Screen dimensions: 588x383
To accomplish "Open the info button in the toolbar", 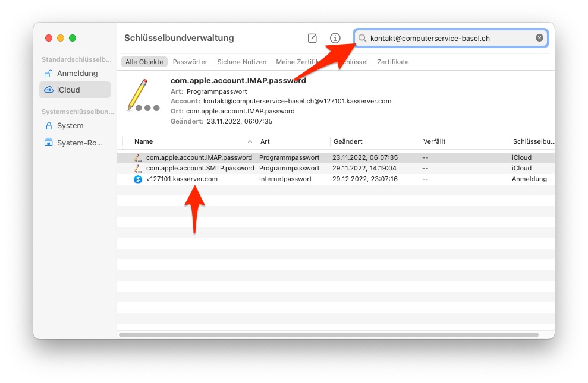I will [335, 38].
